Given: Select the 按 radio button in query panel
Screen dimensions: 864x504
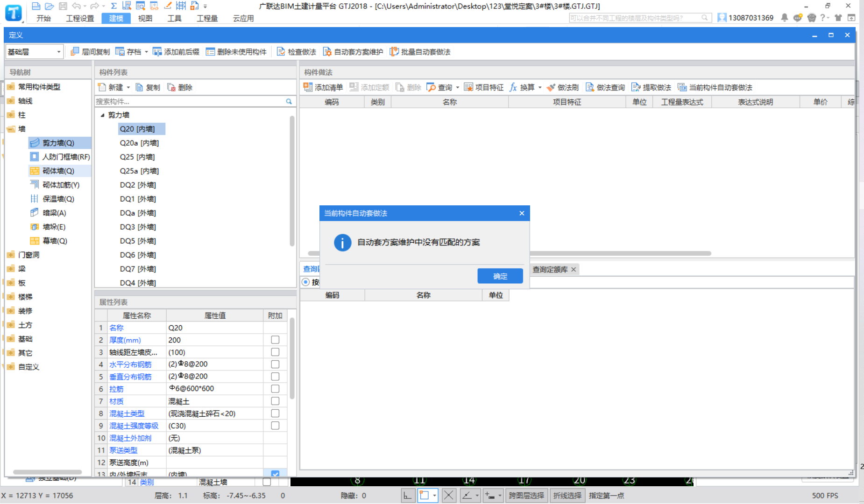Looking at the screenshot, I should 306,282.
